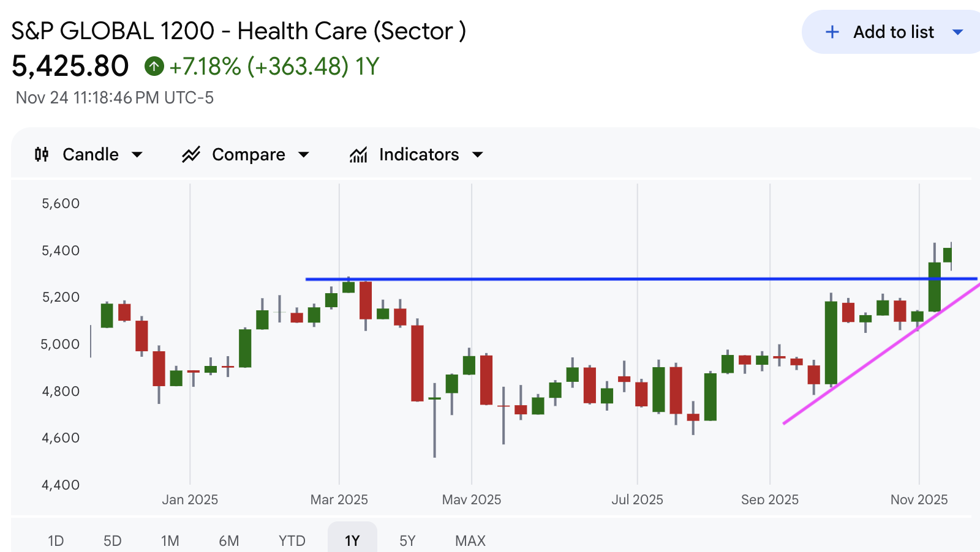The width and height of the screenshot is (980, 552).
Task: Click the Compare lines icon
Action: point(191,155)
